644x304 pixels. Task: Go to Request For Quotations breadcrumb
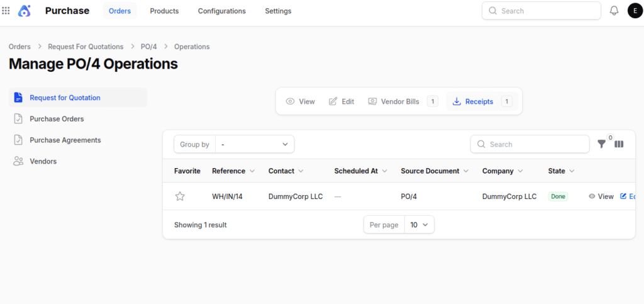(x=86, y=47)
